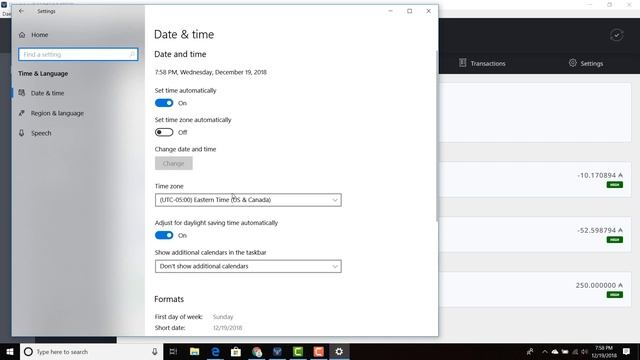
Task: Select the -10.170894 transaction row
Action: point(535,180)
